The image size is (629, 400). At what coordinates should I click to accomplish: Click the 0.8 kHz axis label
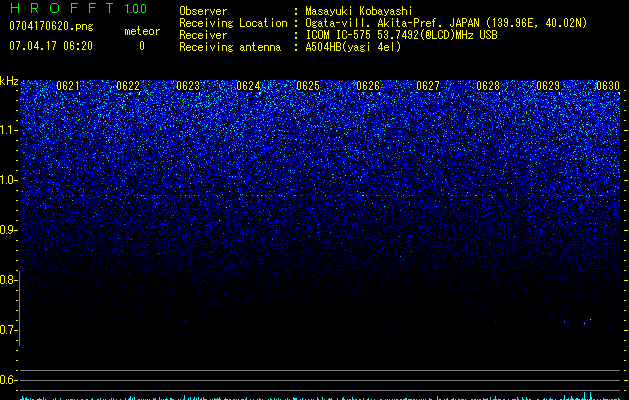pyautogui.click(x=8, y=280)
